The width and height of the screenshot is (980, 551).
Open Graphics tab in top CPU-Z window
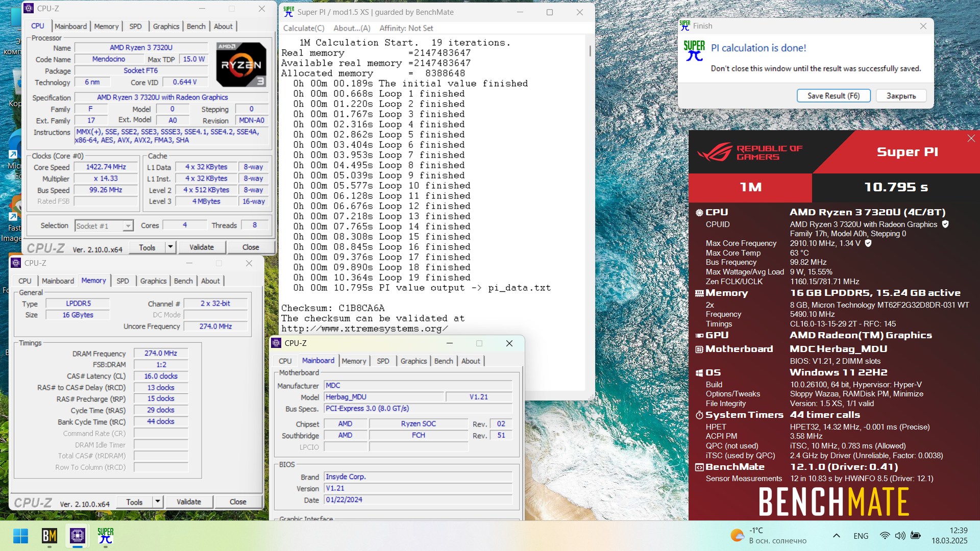coord(166,26)
